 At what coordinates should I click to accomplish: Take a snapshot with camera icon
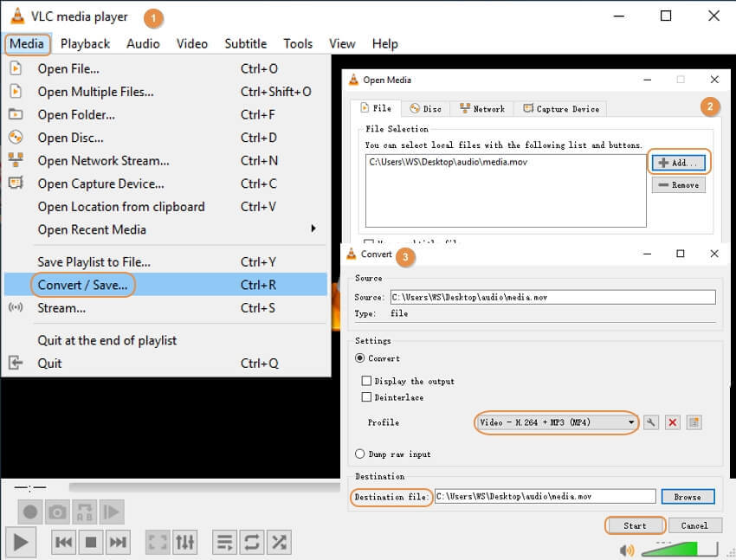(57, 512)
